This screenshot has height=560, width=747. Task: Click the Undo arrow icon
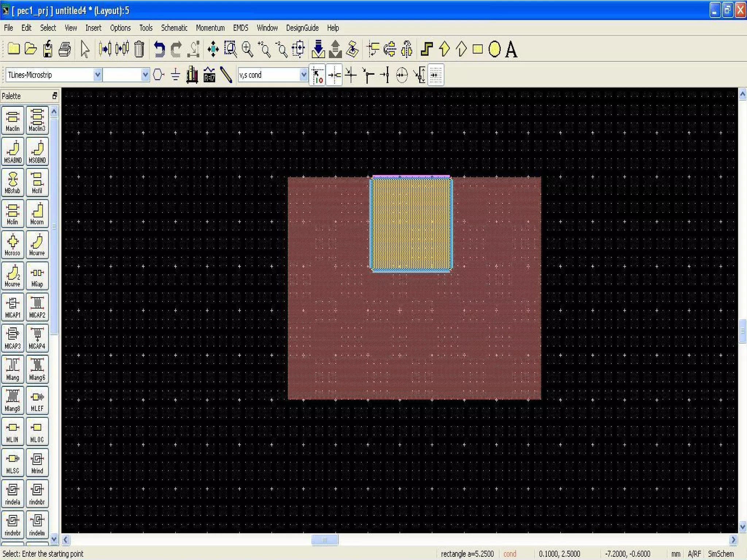click(159, 49)
